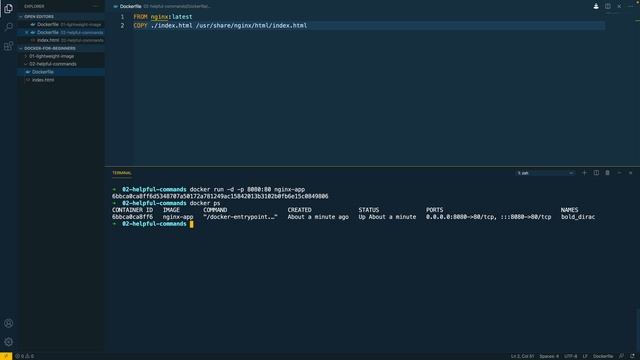Click the nginx image name on line 1
This screenshot has height=360, width=640.
159,17
